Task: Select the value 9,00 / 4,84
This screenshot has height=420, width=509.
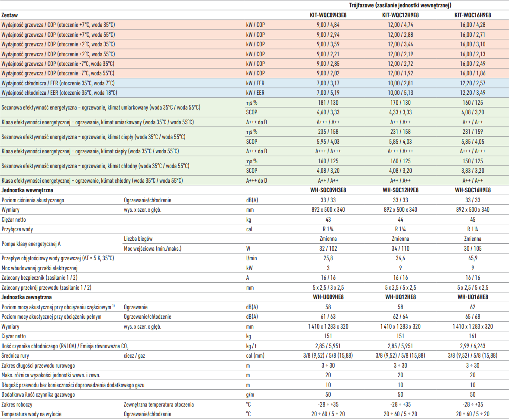Action: [x=328, y=25]
